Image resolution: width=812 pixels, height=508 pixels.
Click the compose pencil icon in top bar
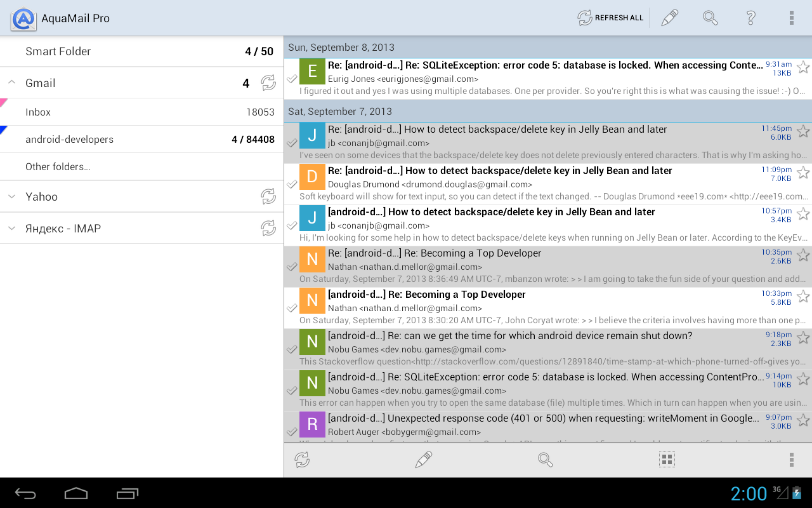point(669,18)
